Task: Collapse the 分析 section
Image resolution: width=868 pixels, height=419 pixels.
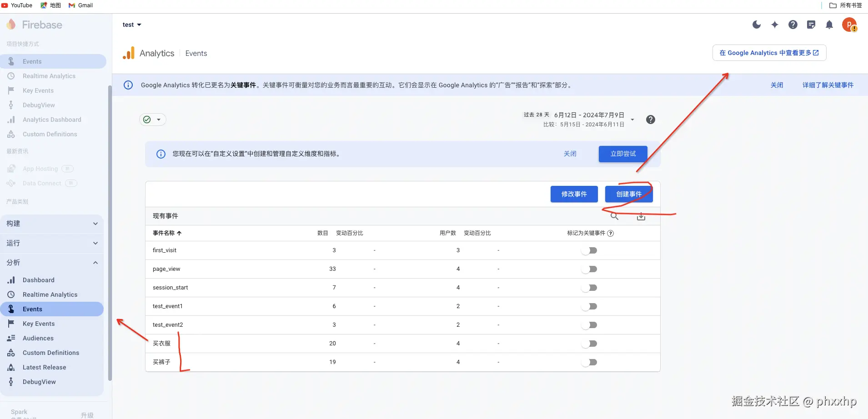Action: tap(52, 263)
